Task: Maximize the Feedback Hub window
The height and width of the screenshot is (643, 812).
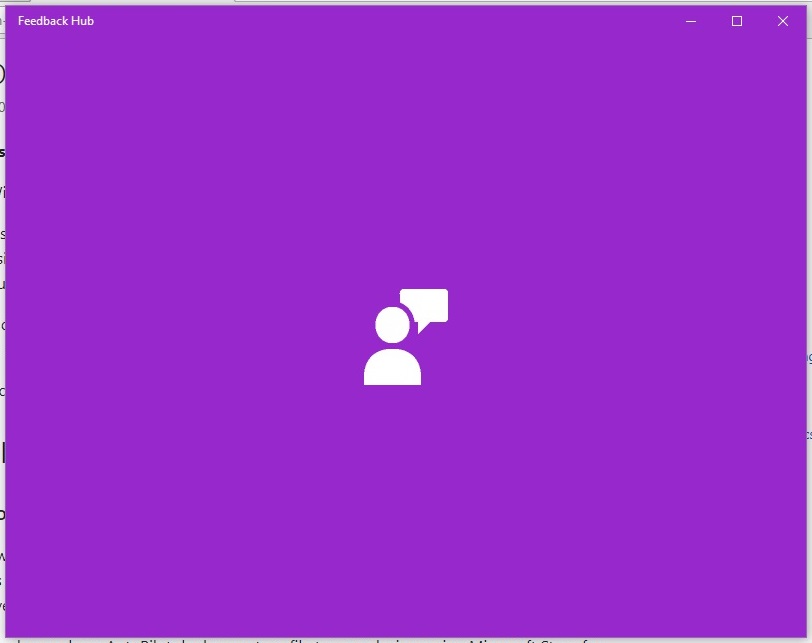Action: 737,21
